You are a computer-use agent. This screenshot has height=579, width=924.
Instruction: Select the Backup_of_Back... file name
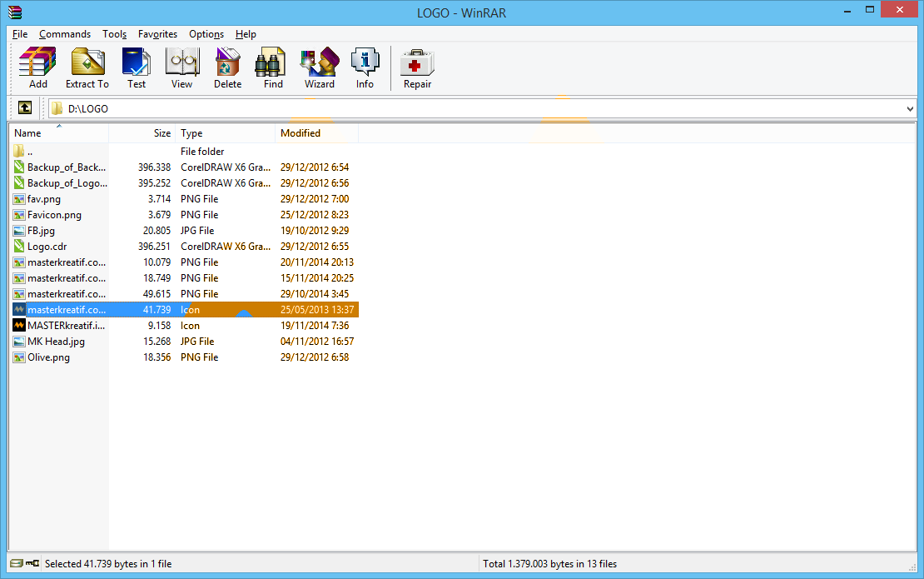(67, 167)
